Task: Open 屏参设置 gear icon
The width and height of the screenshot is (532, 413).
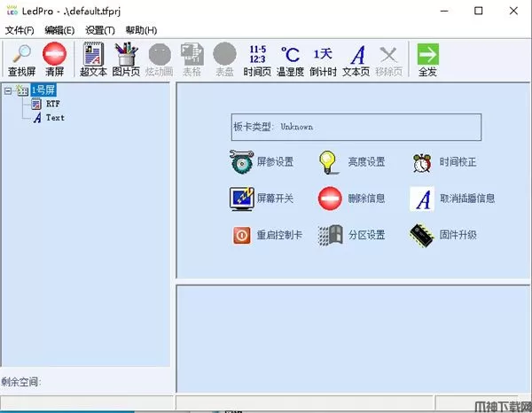Action: (241, 161)
